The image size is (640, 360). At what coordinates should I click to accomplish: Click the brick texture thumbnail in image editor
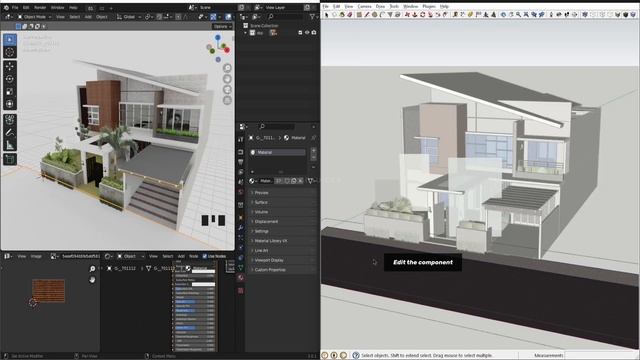[x=49, y=291]
